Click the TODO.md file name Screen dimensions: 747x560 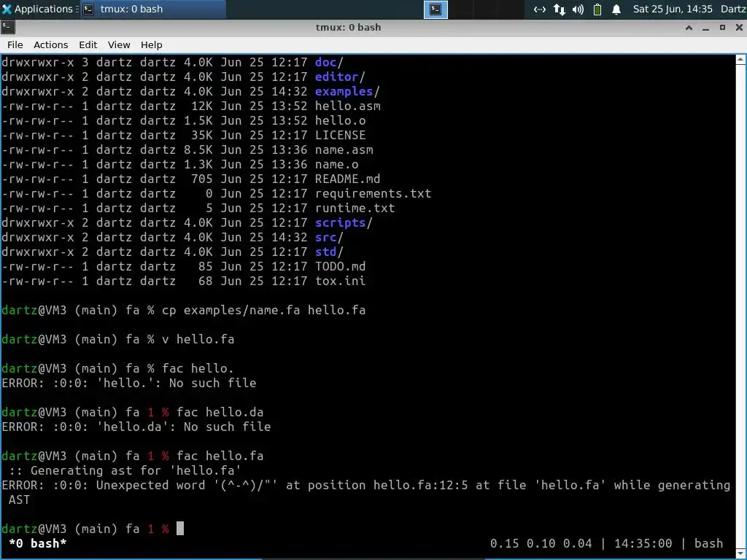[x=341, y=266]
